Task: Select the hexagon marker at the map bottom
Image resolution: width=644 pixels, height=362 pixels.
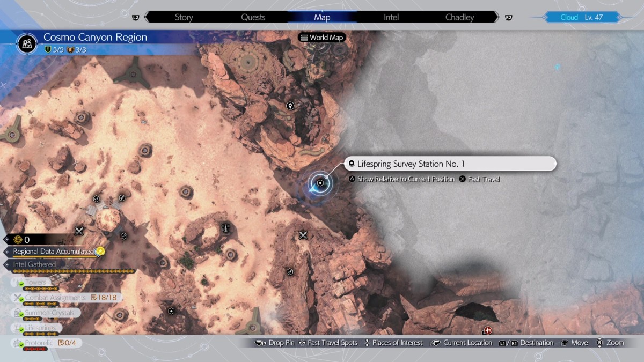Action: pyautogui.click(x=171, y=311)
